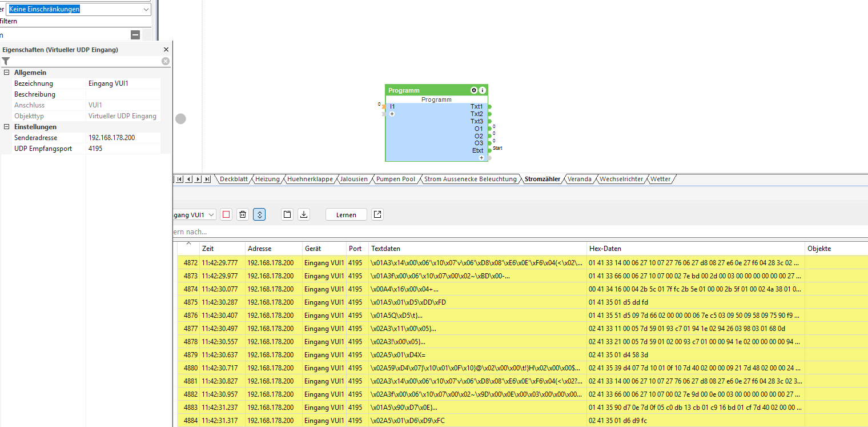Click the empty Beschreibung value field

click(123, 94)
